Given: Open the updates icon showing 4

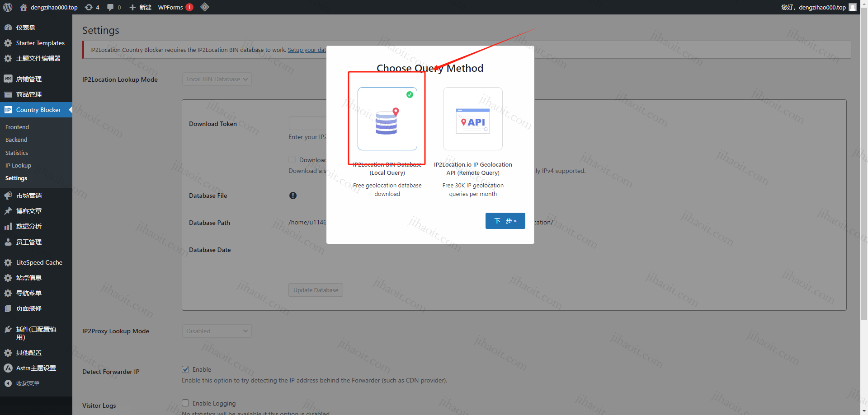Looking at the screenshot, I should tap(89, 7).
